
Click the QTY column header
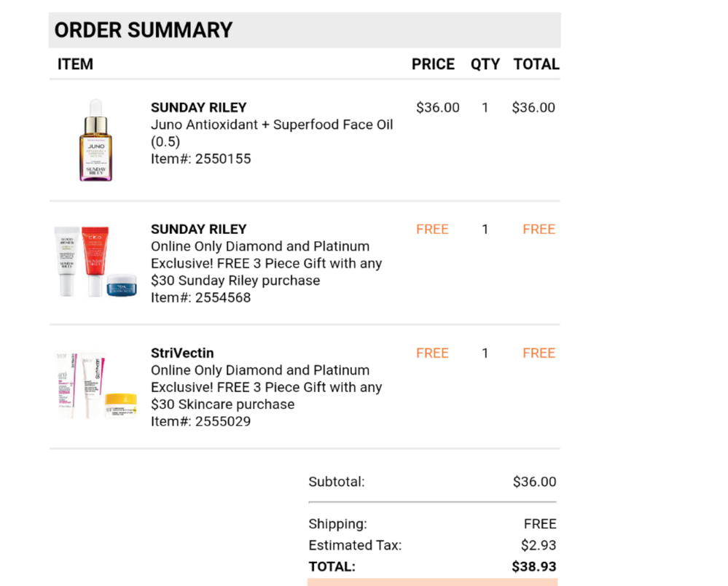485,64
